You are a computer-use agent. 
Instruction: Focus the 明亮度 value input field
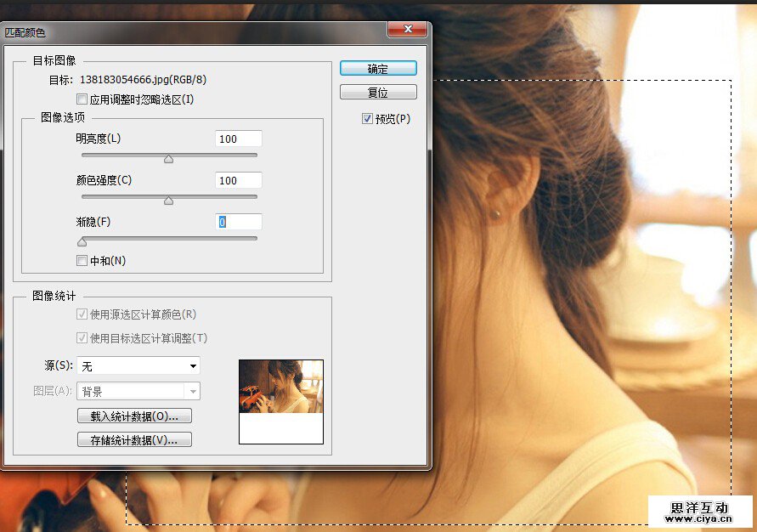[x=238, y=139]
